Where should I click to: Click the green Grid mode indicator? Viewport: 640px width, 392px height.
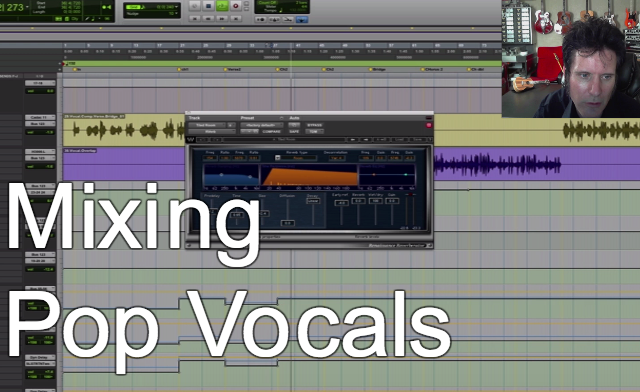point(133,7)
